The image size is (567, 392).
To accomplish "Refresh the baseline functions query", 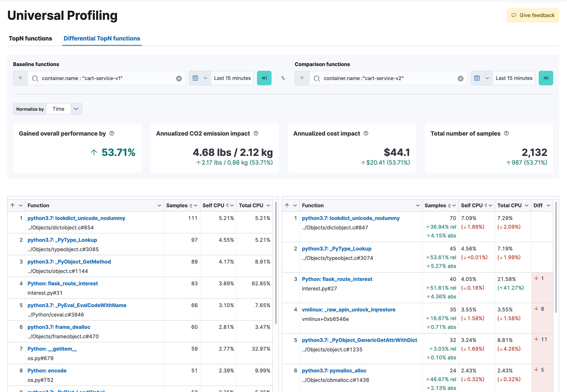I will click(x=264, y=78).
